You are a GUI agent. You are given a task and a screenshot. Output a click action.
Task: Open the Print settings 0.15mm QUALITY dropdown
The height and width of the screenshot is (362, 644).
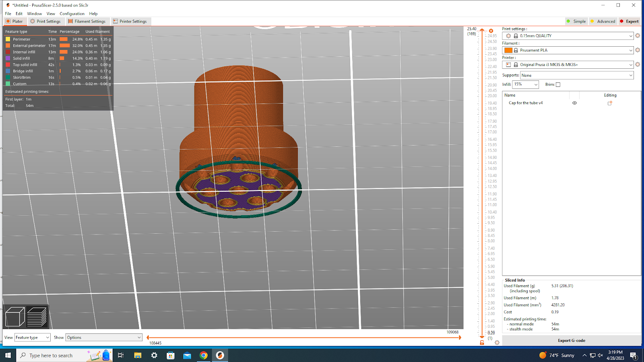pyautogui.click(x=568, y=36)
